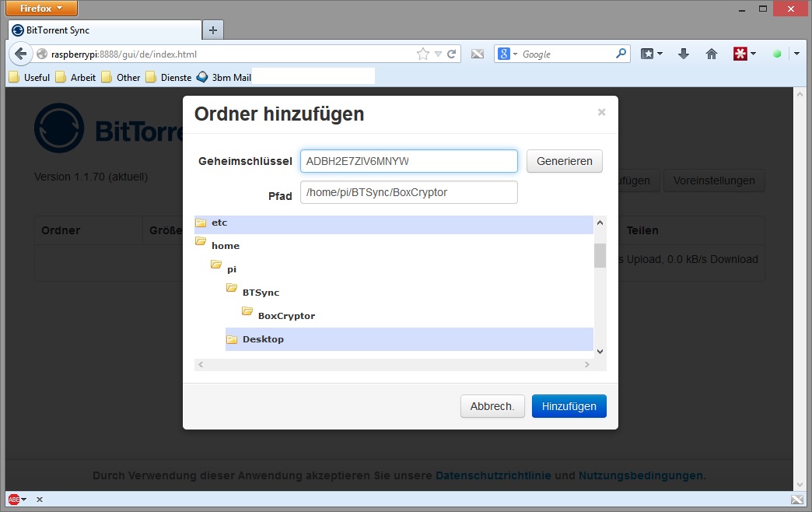This screenshot has width=812, height=512.
Task: Close the Ordner hinzufügen dialog
Action: [601, 112]
